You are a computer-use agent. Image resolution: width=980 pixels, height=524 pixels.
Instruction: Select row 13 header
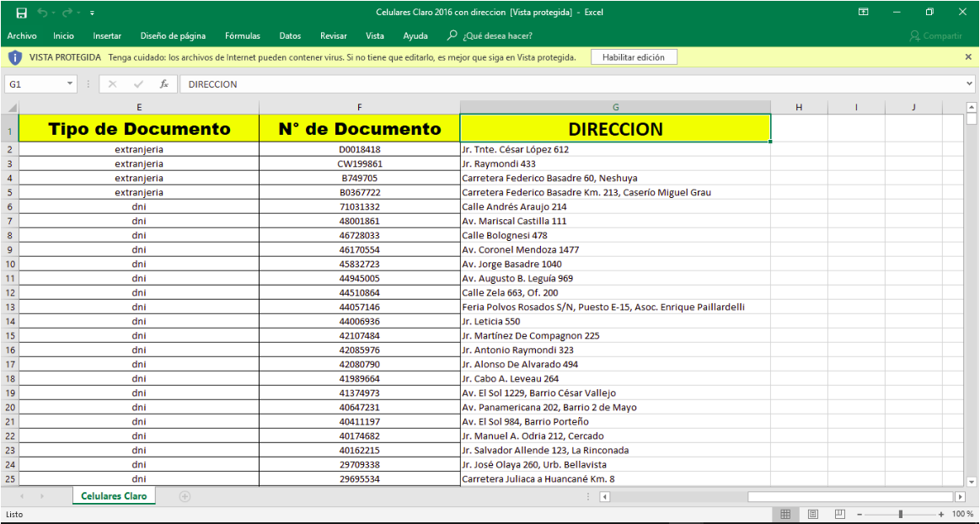(9, 307)
